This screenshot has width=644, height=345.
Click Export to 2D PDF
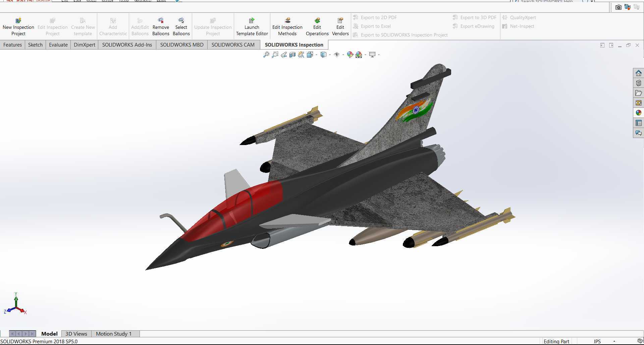pyautogui.click(x=375, y=17)
